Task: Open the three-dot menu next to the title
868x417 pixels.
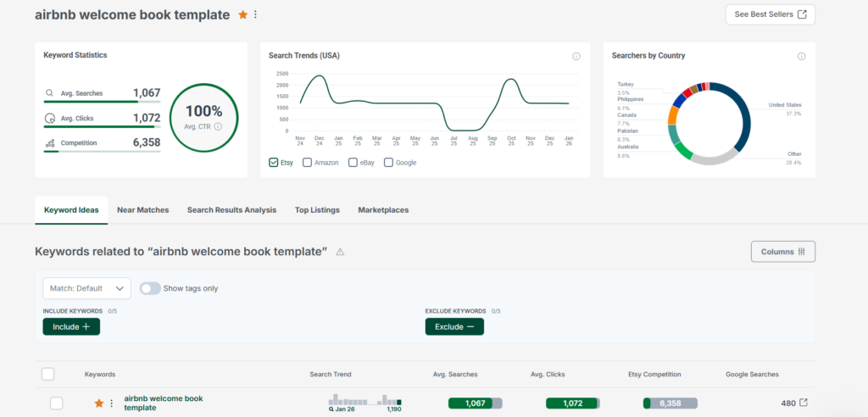Action: coord(255,14)
